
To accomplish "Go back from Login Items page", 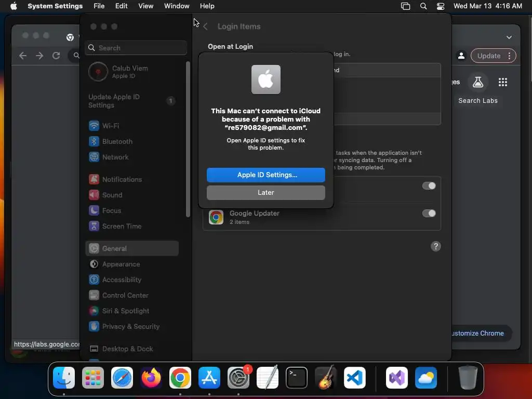I will pos(205,26).
